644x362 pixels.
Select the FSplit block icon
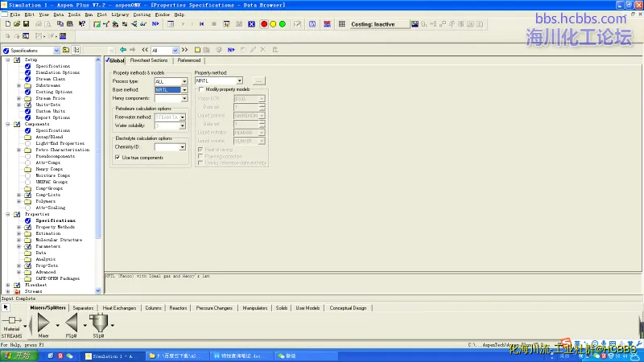(72, 323)
